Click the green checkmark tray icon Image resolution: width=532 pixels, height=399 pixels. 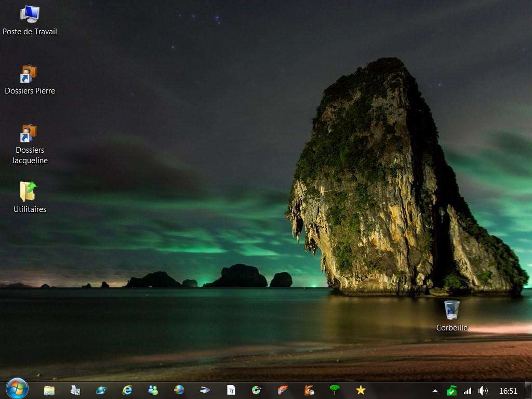pyautogui.click(x=451, y=390)
